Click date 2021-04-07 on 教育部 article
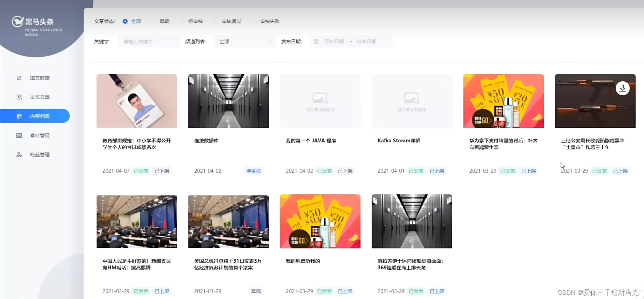644x299 pixels. 116,171
